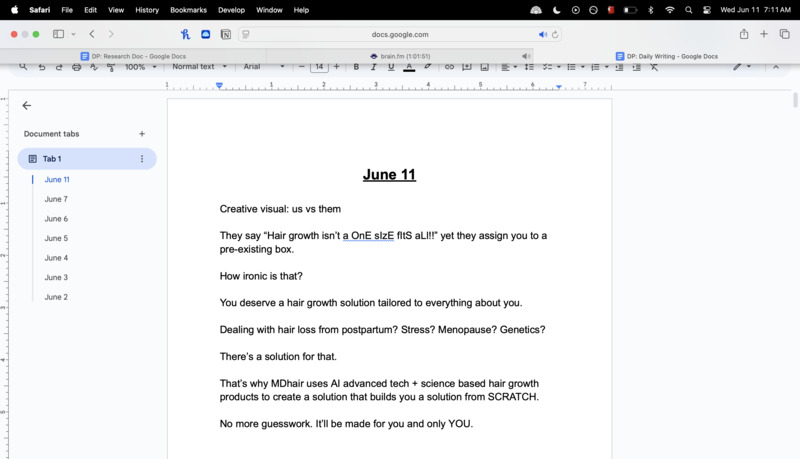Screen dimensions: 800x459
Task: Open the Notion web clipper extension
Action: tap(226, 34)
